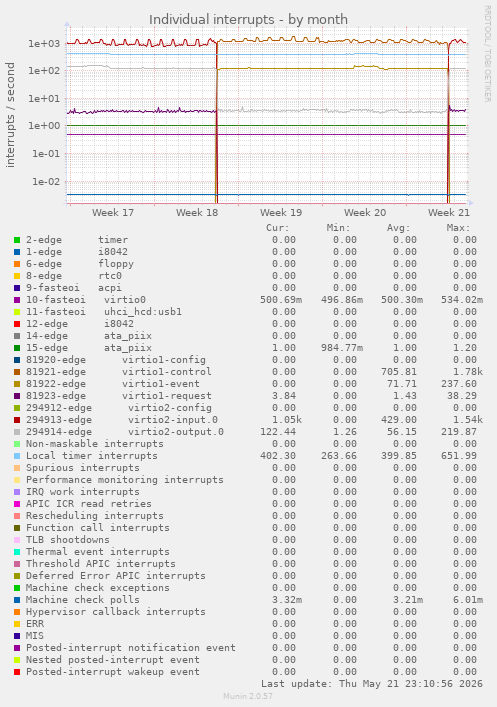Click the Week 19 axis label
Screen dimensions: 497x707
[281, 212]
